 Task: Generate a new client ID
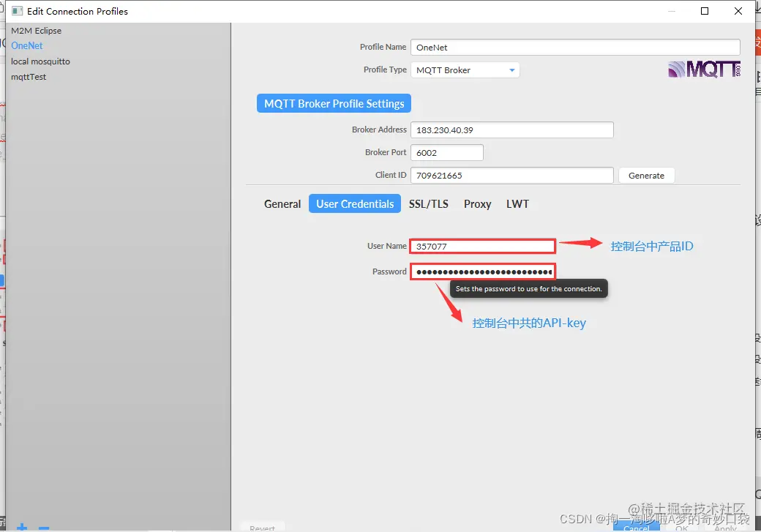pyautogui.click(x=646, y=175)
